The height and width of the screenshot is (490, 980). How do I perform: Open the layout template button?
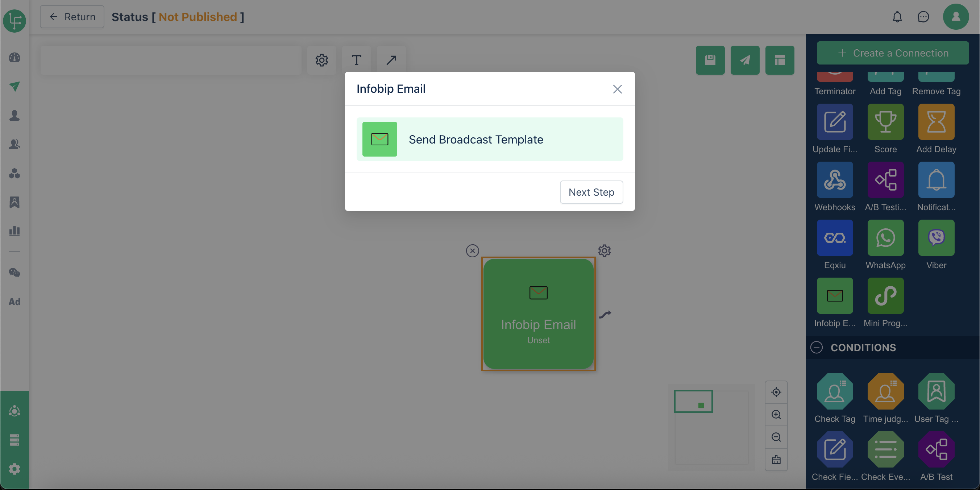tap(780, 60)
